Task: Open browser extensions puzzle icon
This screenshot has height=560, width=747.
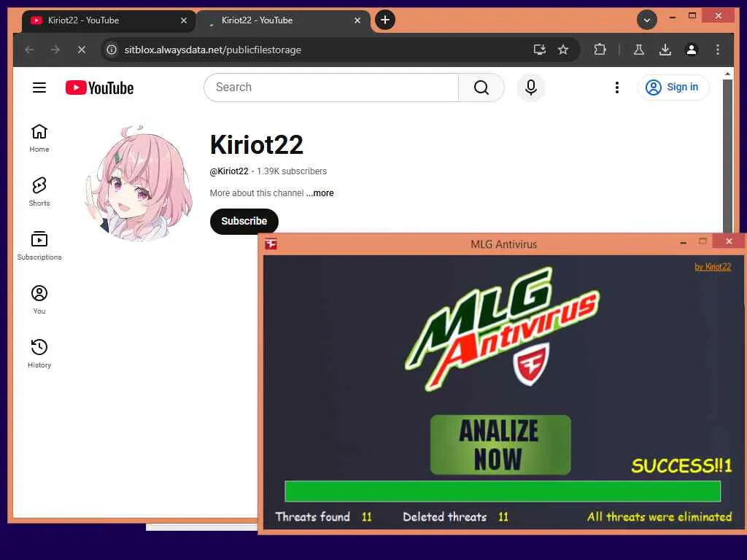Action: [600, 50]
